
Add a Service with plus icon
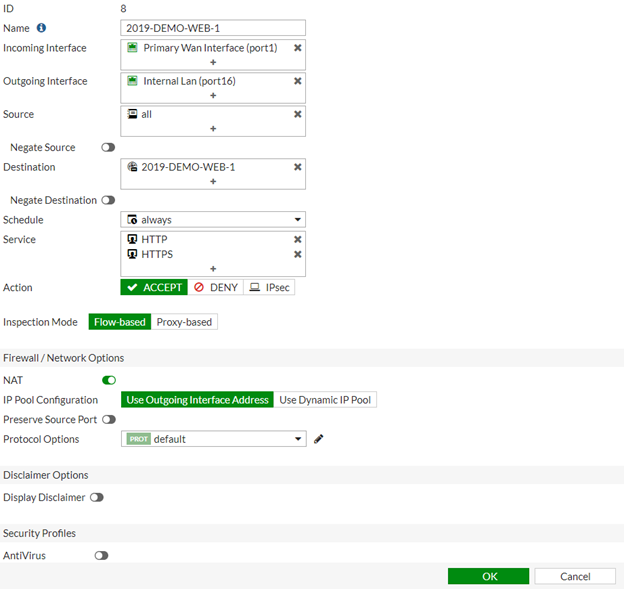[x=213, y=269]
